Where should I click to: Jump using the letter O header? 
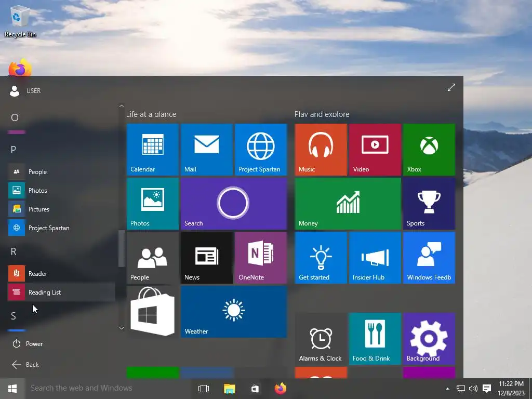pyautogui.click(x=15, y=117)
